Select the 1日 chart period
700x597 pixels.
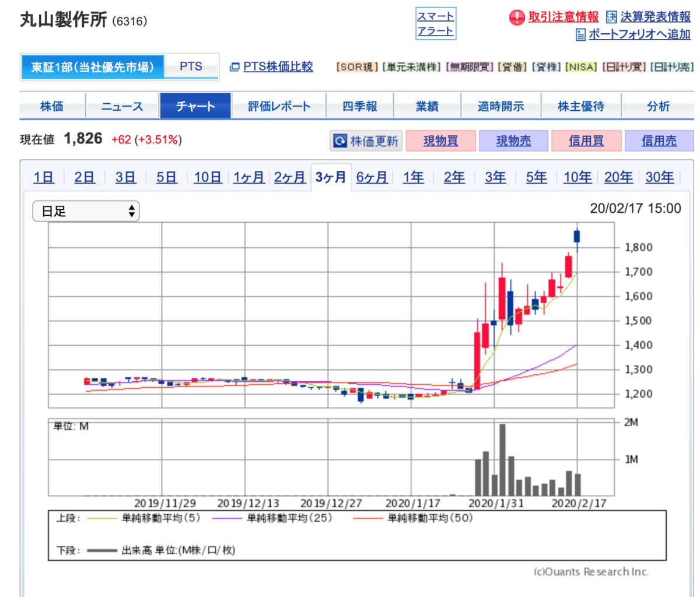pos(44,177)
